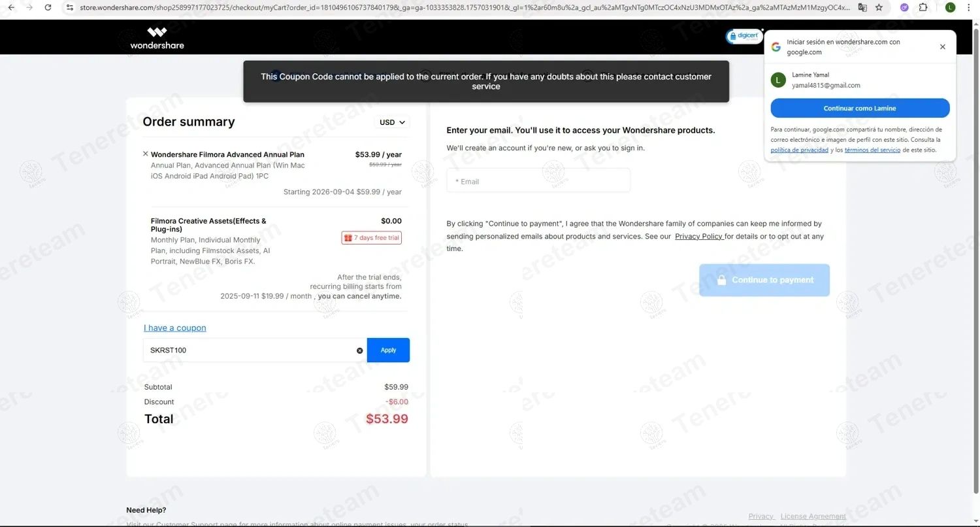
Task: Click the 7 days free trial badge
Action: click(371, 237)
